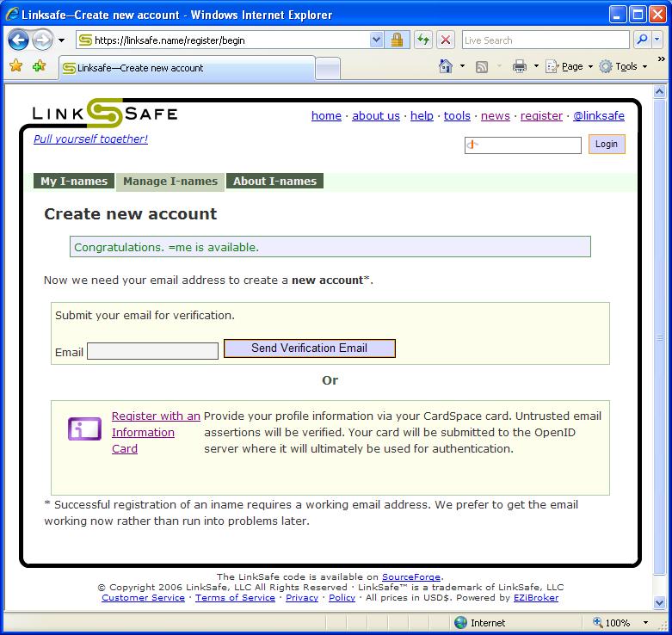Viewport: 672px width, 635px height.
Task: Click the Information Card purple icon
Action: 84,428
